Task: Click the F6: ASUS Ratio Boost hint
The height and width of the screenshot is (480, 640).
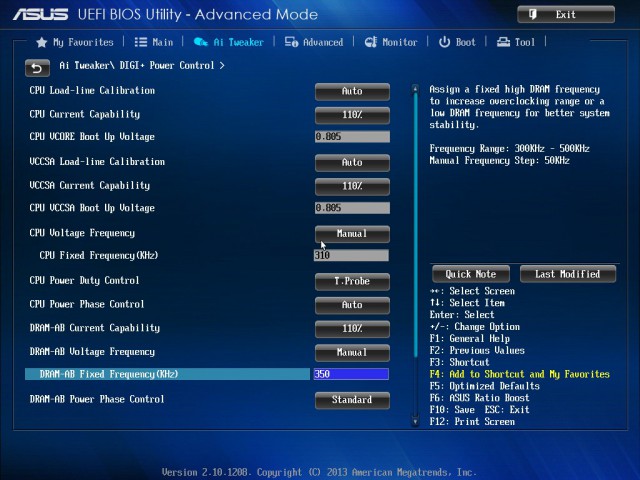Action: coord(480,398)
